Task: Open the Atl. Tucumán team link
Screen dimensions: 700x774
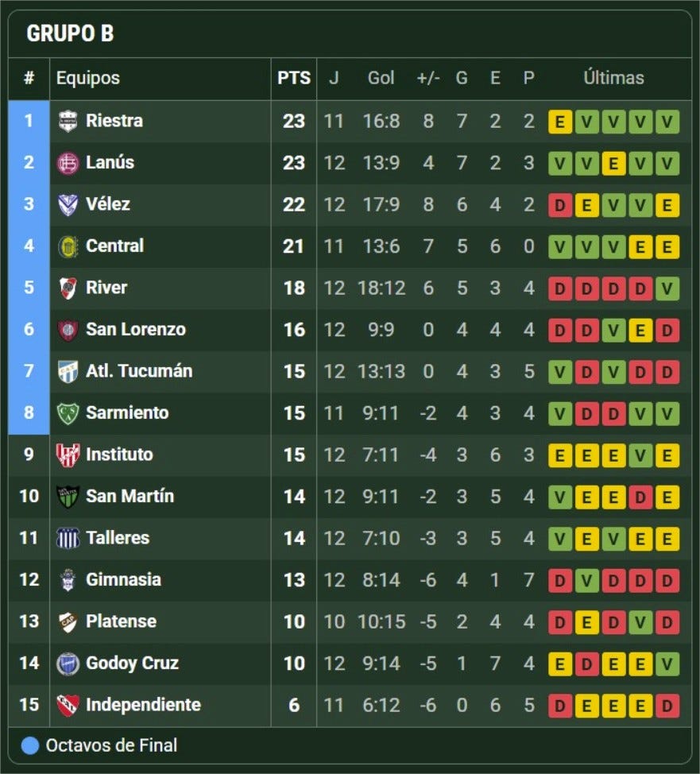Action: point(139,371)
